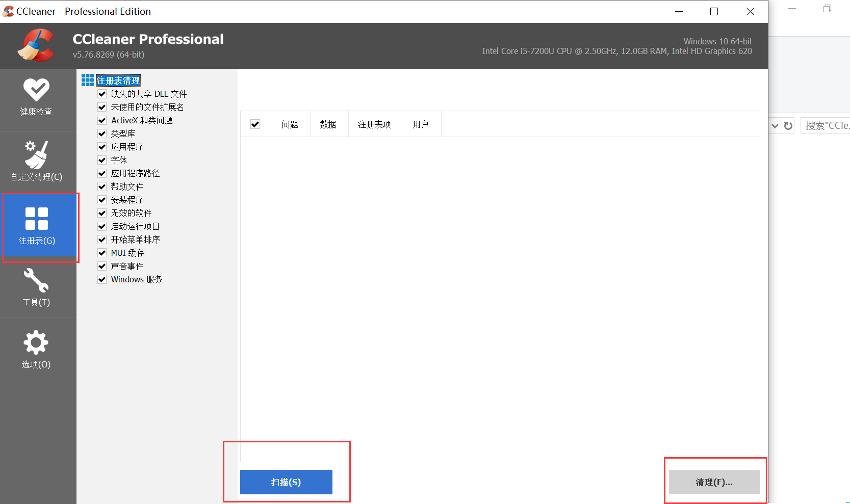
Task: Sort results by 用户 column
Action: coord(422,124)
